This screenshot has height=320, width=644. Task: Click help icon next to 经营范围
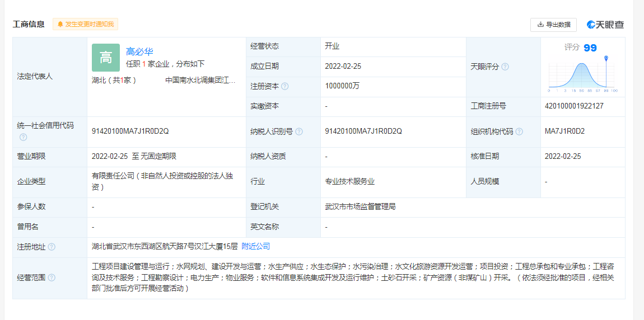[52, 277]
